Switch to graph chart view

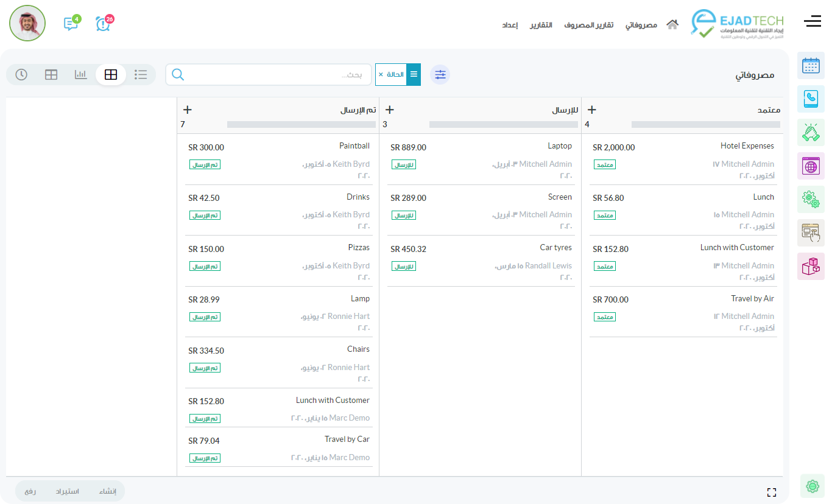coord(81,74)
